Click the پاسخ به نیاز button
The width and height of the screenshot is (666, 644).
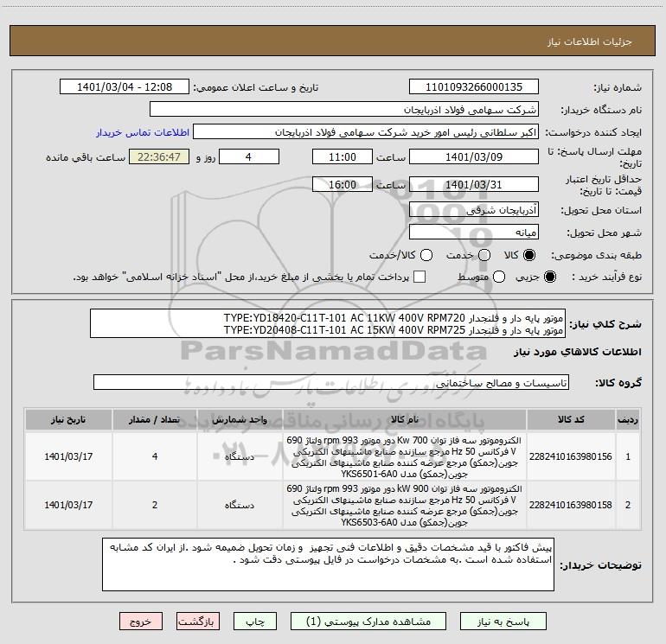click(x=503, y=622)
